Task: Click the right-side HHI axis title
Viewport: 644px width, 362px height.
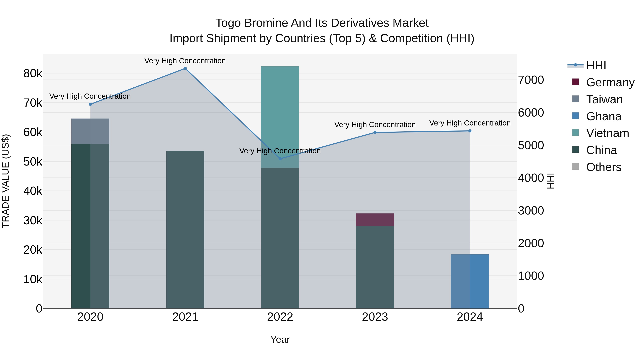Action: [550, 181]
